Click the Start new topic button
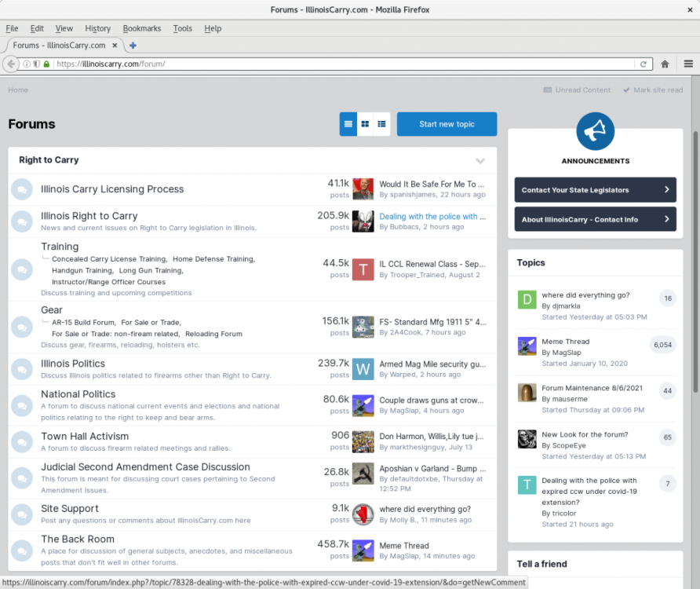 click(x=447, y=124)
